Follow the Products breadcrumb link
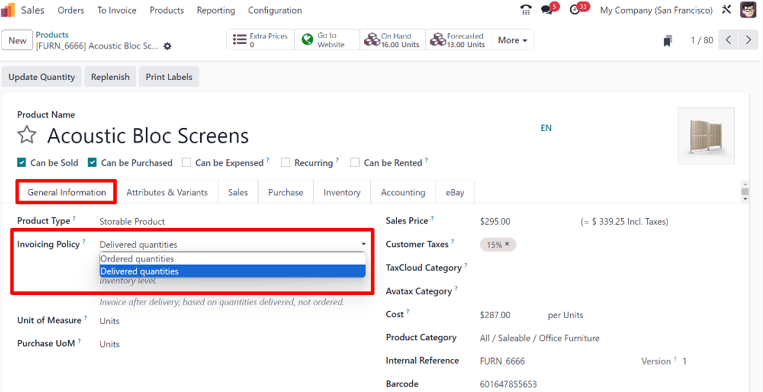The image size is (763, 392). pos(52,35)
